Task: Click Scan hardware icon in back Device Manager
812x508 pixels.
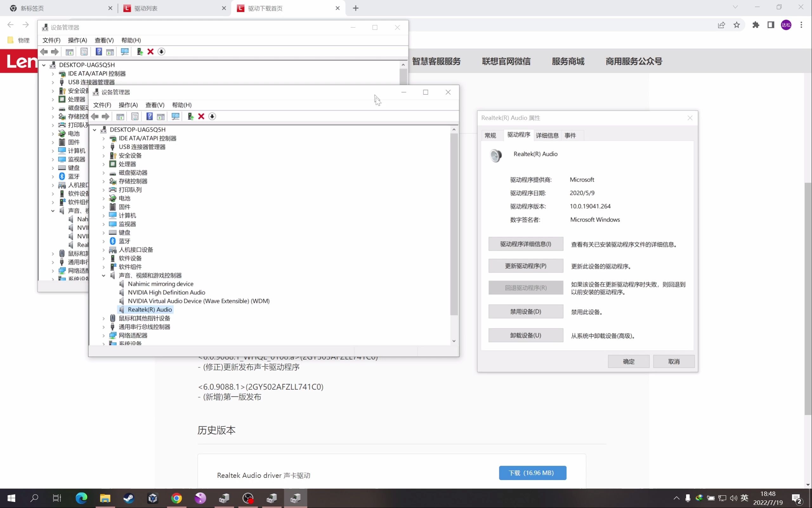Action: [125, 52]
